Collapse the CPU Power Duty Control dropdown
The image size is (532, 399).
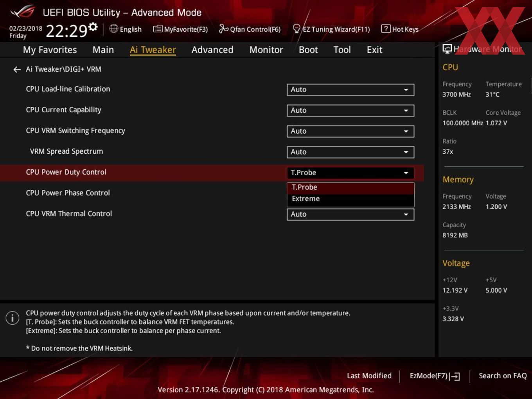point(350,173)
